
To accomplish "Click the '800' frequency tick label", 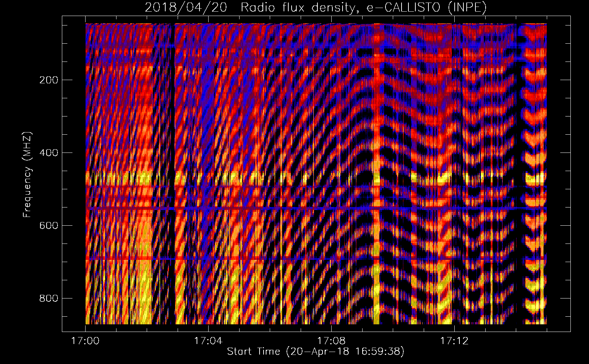I will [49, 298].
